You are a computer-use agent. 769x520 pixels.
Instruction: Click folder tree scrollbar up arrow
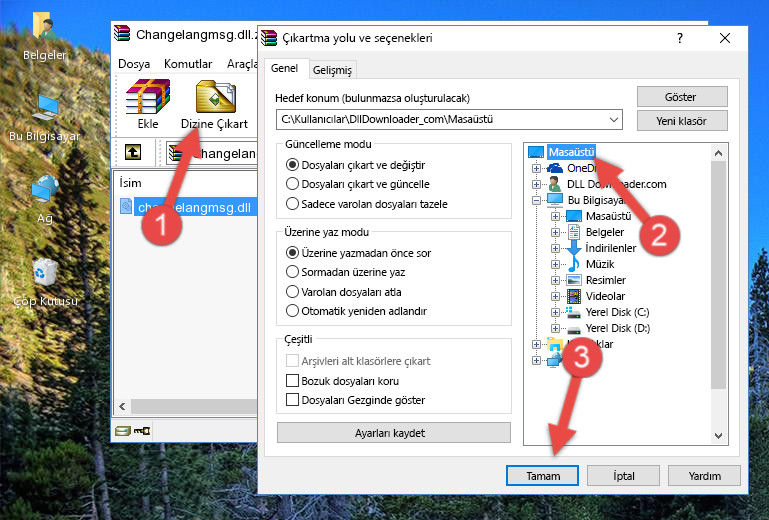pos(718,153)
